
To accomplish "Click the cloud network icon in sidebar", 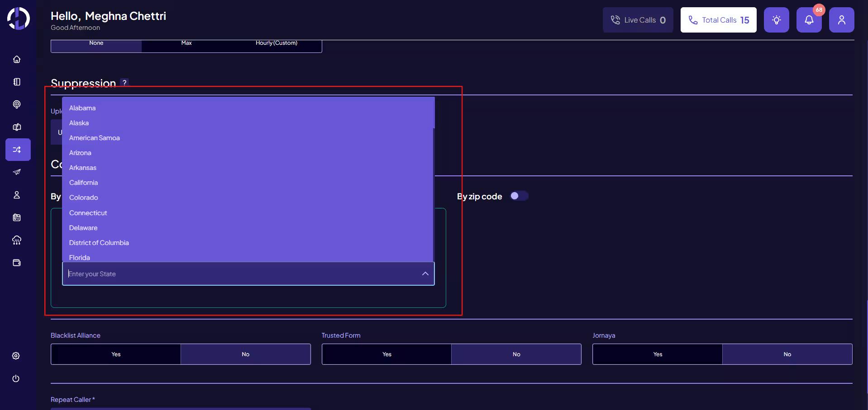I will click(17, 240).
